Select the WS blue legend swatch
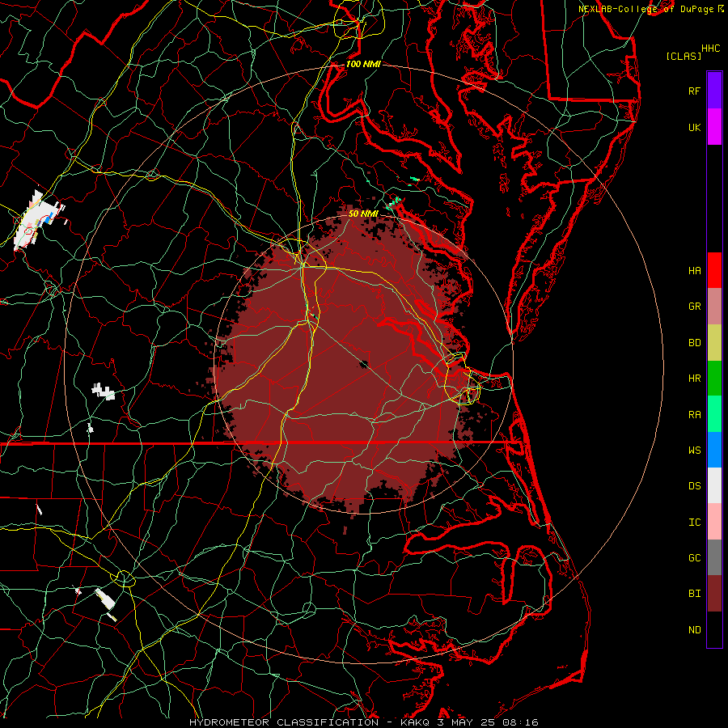Screen dimensions: 728x728 714,450
